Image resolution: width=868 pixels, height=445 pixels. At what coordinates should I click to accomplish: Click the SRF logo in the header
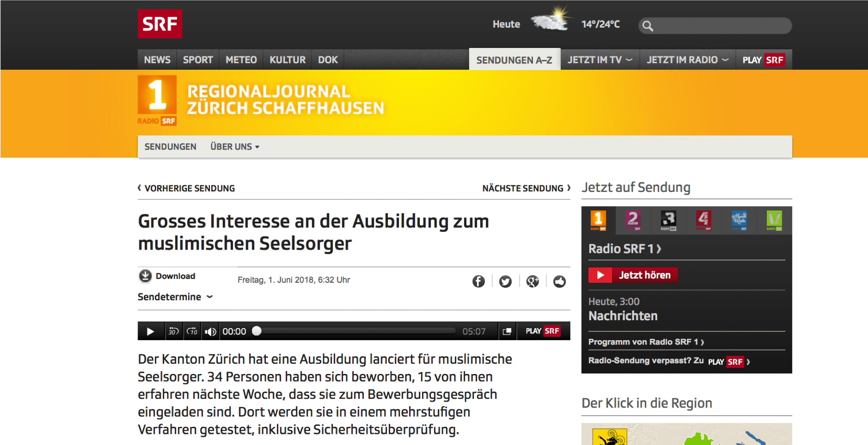pos(160,24)
